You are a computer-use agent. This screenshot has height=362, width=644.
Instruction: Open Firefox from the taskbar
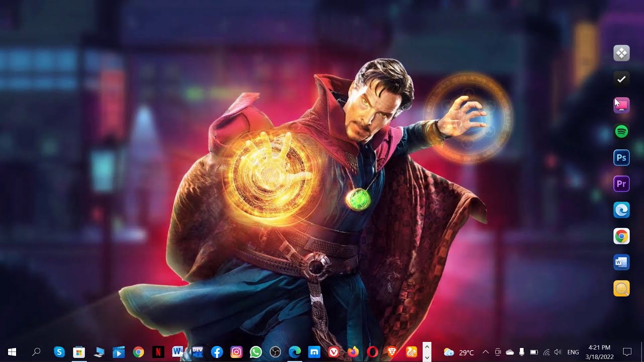click(x=353, y=352)
